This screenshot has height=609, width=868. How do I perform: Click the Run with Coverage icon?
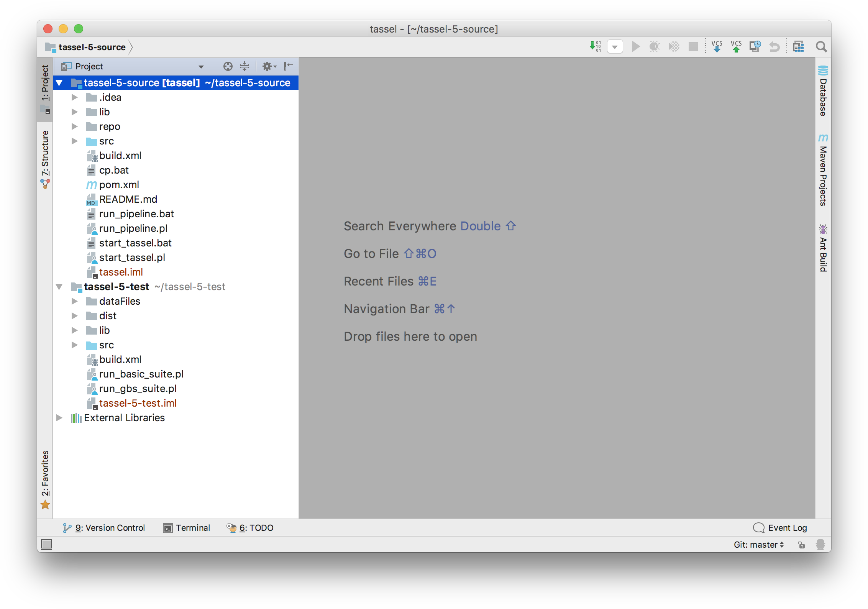point(674,47)
